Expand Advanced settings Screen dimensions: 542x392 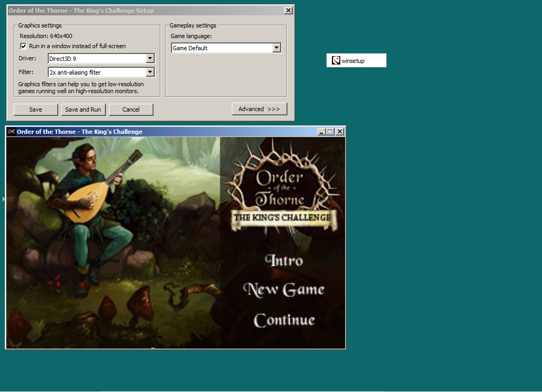(259, 109)
